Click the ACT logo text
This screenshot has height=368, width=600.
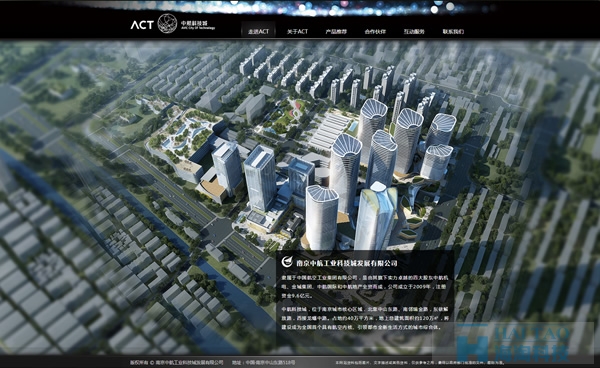click(x=142, y=25)
